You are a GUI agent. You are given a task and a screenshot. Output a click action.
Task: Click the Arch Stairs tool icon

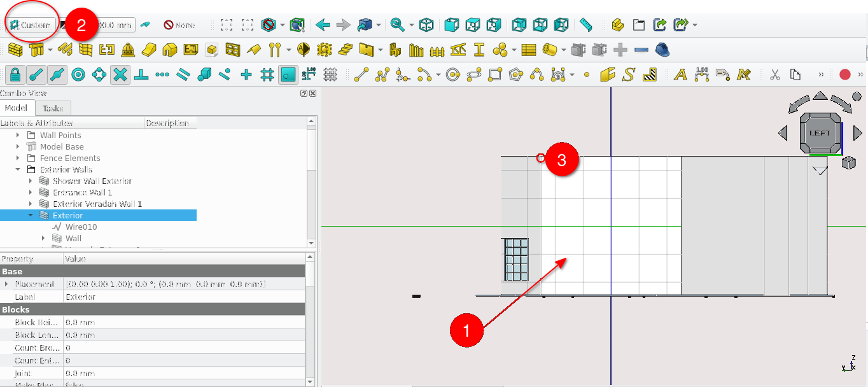tap(345, 50)
